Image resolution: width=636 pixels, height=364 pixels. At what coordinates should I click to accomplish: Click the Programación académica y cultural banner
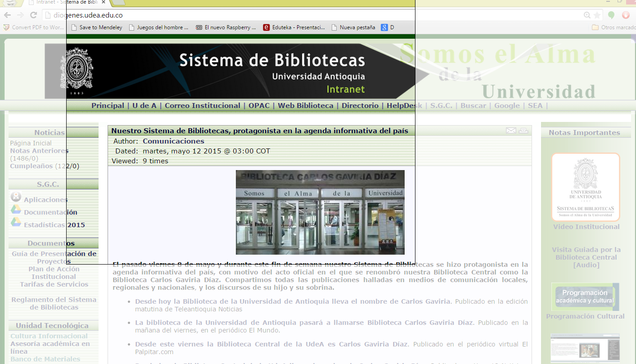[585, 297]
